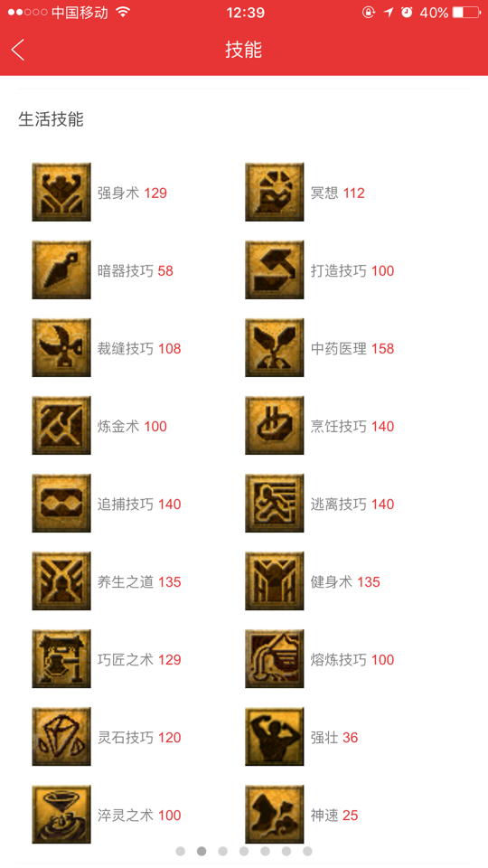Tap the 熔炼技巧 100 label
The width and height of the screenshot is (488, 868).
click(352, 660)
